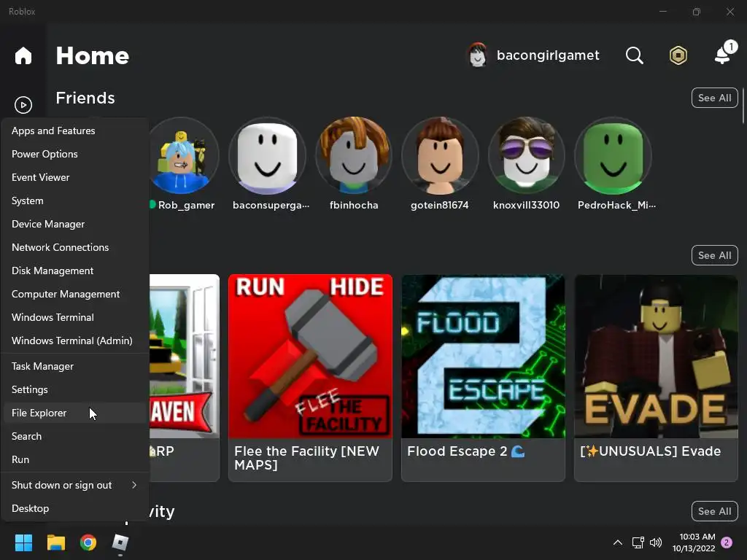The width and height of the screenshot is (747, 560).
Task: Select Search in the context menu
Action: click(75, 436)
